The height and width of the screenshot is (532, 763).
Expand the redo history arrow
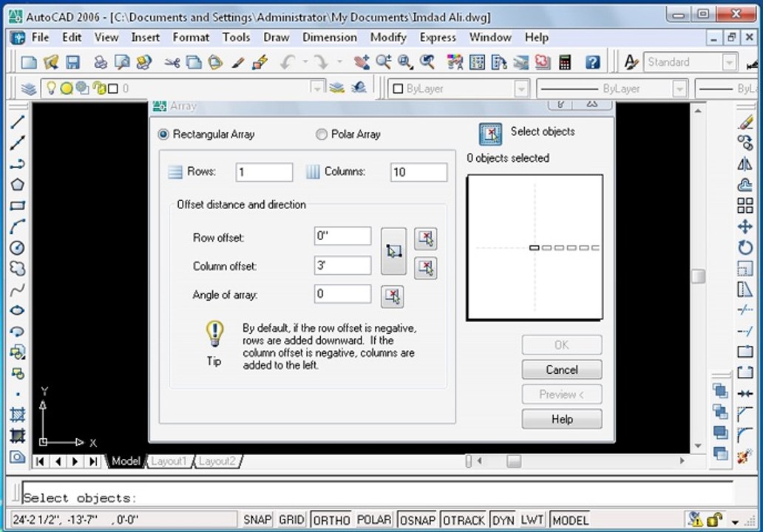point(339,62)
